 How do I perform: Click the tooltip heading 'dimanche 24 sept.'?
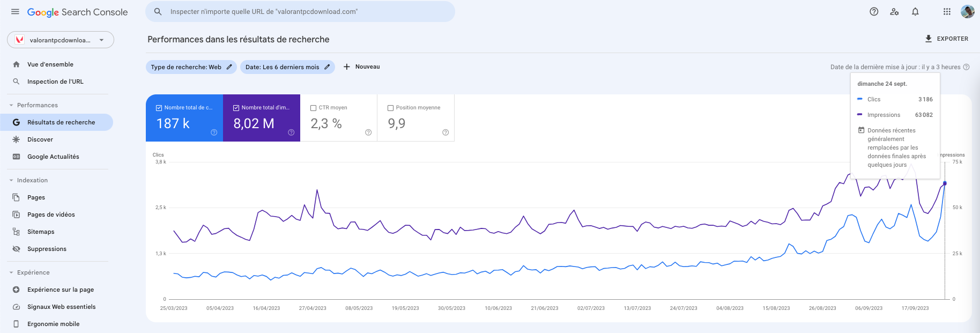(x=882, y=84)
